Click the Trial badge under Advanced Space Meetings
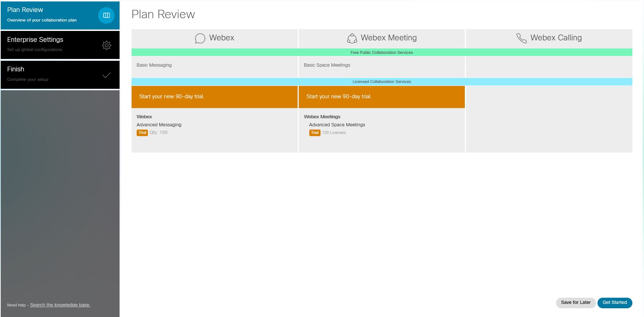The width and height of the screenshot is (644, 317). [x=315, y=133]
